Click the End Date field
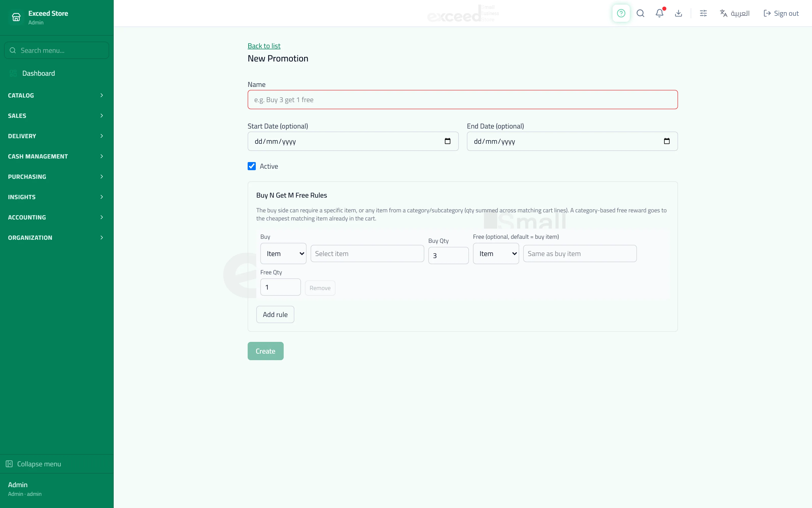Image resolution: width=812 pixels, height=508 pixels. coord(572,141)
